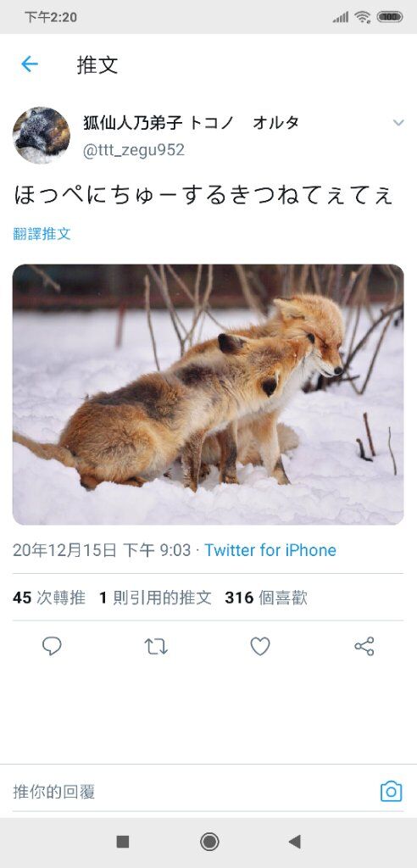Viewport: 417px width, 868px height.
Task: View the 316 個喜歡 likes list
Action: coord(266,598)
